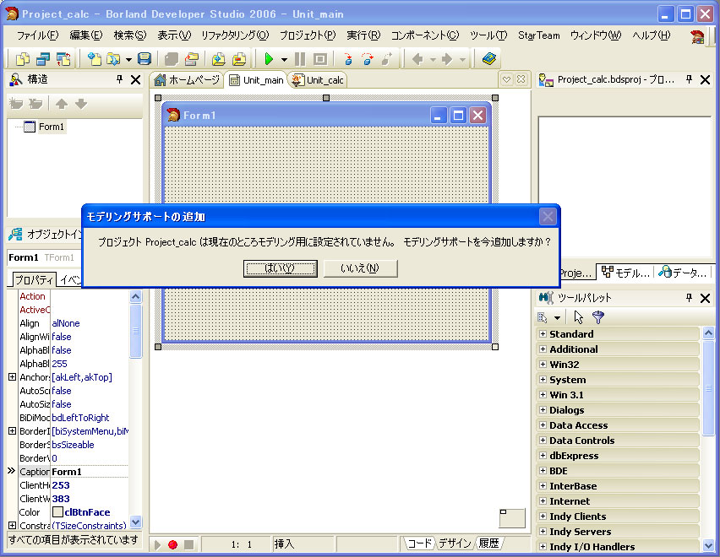Open the Run button dropdown arrow
720x557 pixels.
click(284, 60)
